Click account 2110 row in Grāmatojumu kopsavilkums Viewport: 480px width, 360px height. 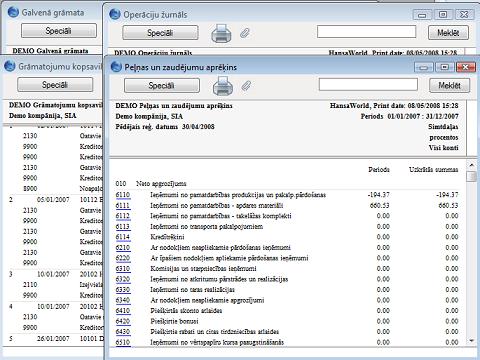[x=30, y=285]
